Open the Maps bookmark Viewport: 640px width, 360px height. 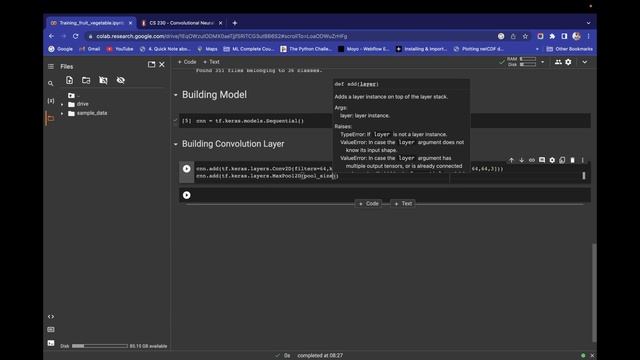point(207,49)
